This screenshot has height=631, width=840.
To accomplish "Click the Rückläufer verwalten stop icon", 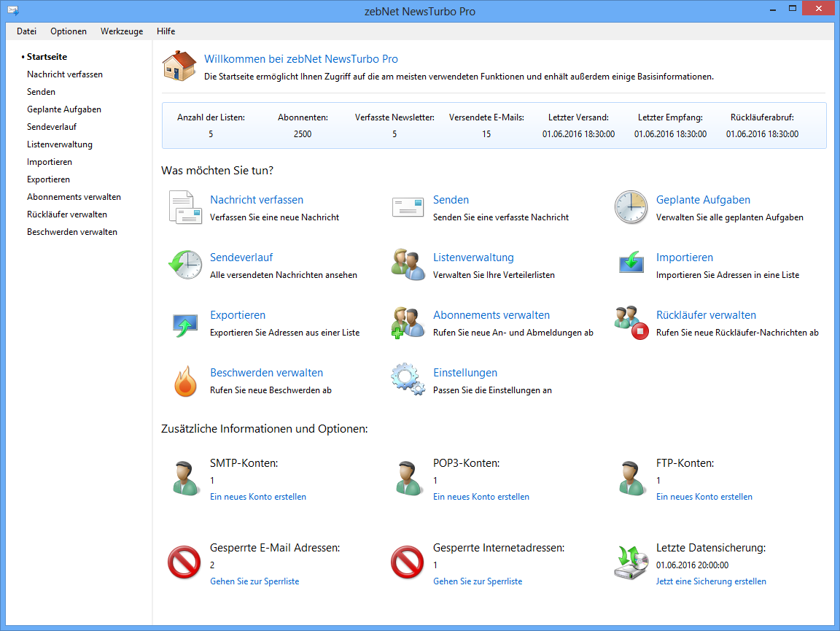I will click(631, 323).
